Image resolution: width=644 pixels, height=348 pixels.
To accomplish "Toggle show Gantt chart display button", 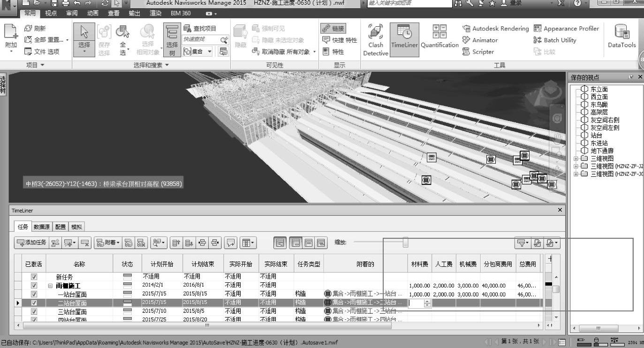I will 280,243.
